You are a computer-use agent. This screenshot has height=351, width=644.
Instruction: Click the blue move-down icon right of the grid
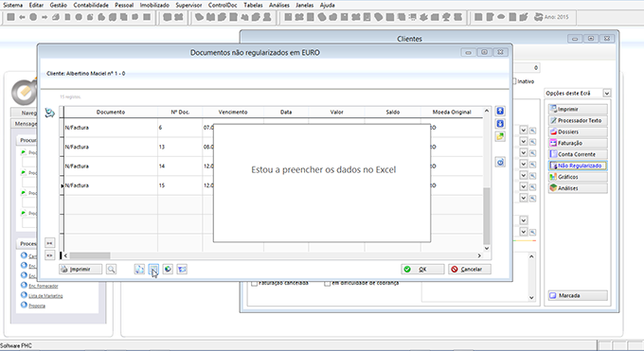point(500,124)
